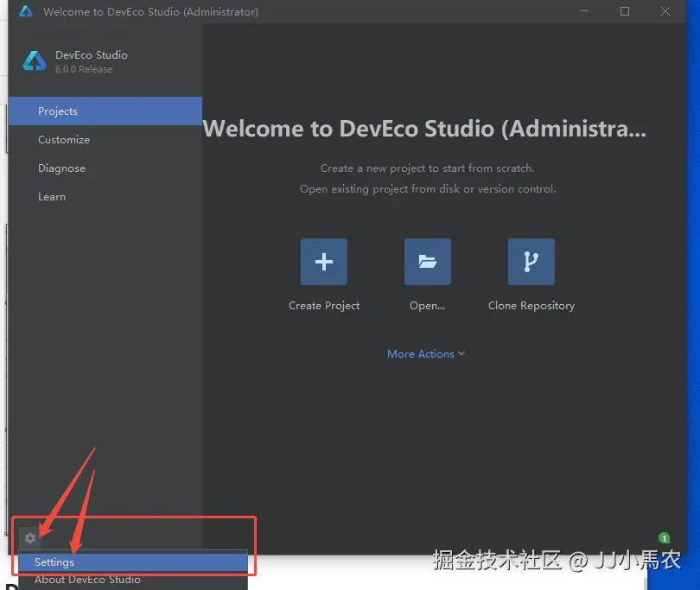Open the Diagnose tab
700x590 pixels.
pyautogui.click(x=105, y=168)
